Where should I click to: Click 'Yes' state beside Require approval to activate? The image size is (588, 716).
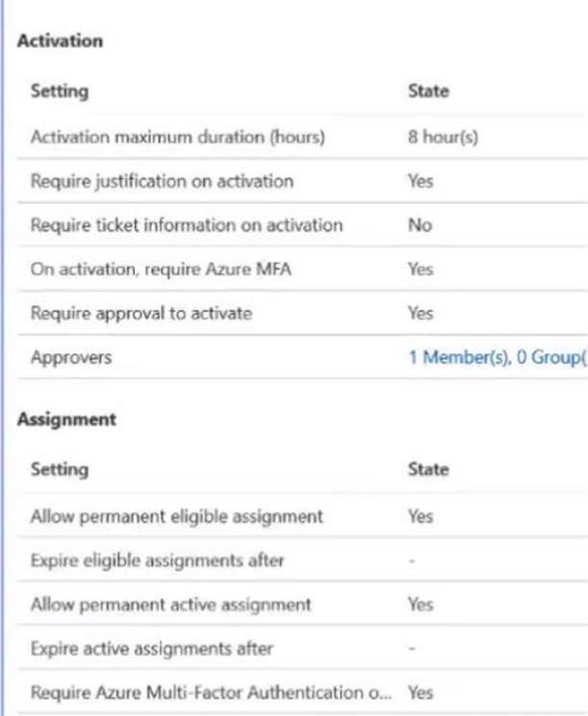(x=421, y=313)
